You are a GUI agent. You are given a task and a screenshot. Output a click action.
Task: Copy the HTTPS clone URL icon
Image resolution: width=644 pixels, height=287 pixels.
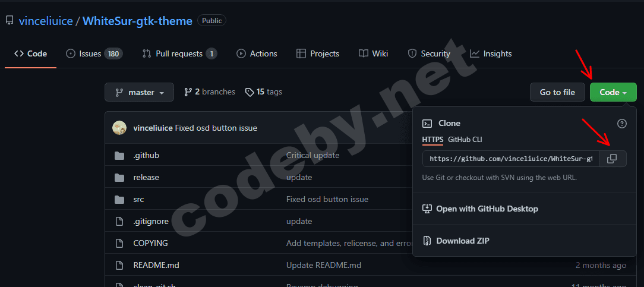coord(612,159)
